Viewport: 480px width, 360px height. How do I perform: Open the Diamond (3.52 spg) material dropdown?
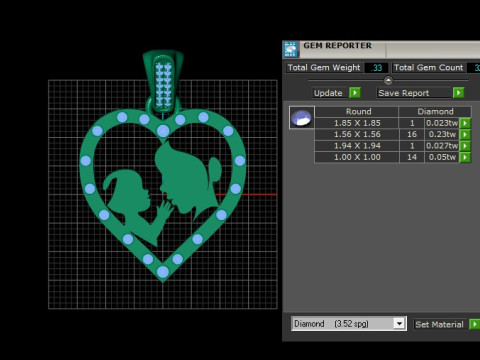[x=399, y=323]
